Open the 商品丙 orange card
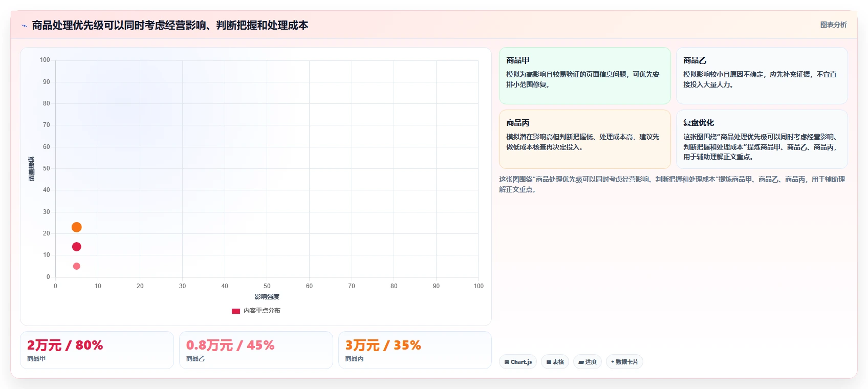 [x=585, y=139]
